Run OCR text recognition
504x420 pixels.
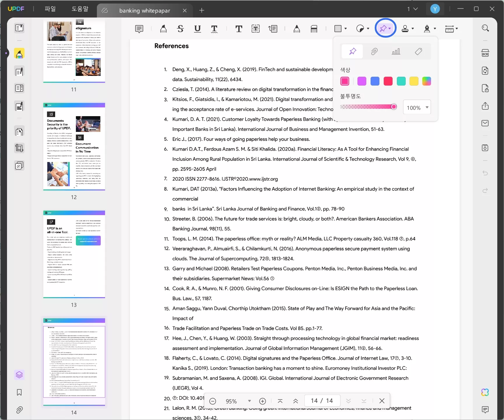485,53
